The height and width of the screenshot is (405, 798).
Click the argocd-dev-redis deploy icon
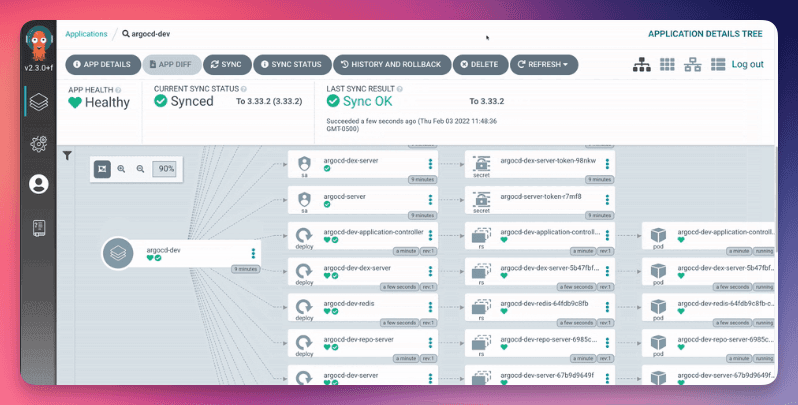point(304,307)
